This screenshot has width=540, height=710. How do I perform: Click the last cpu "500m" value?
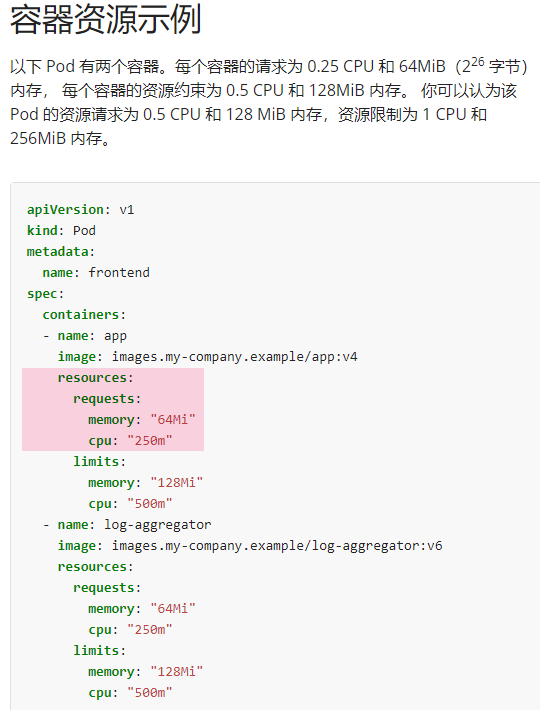pyautogui.click(x=150, y=693)
